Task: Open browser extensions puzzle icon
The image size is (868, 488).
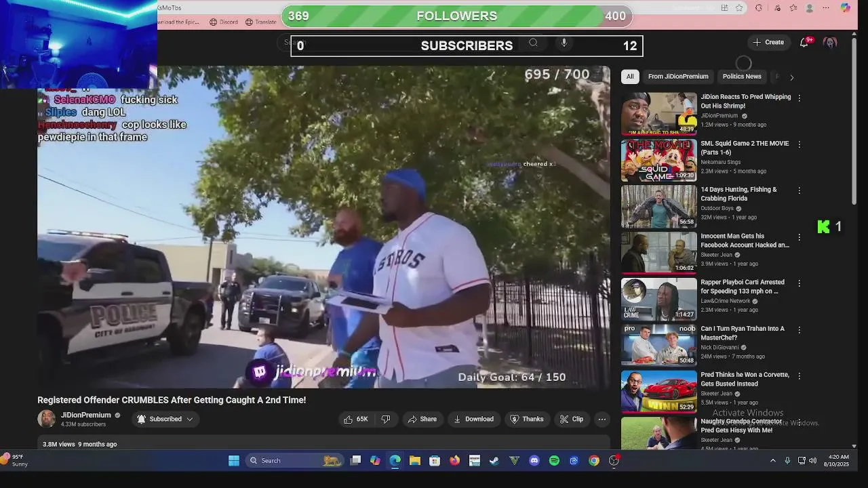Action: click(759, 8)
